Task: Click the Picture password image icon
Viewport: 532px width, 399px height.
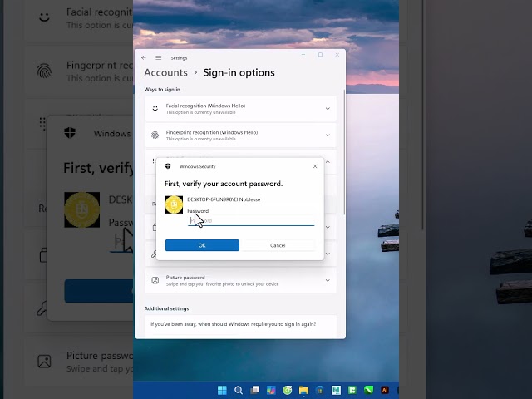Action: (155, 280)
